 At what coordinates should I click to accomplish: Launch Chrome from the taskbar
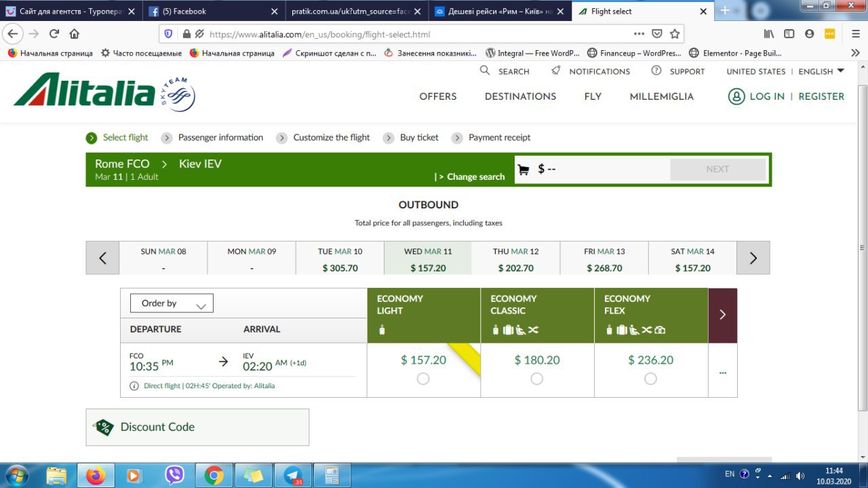[x=214, y=476]
